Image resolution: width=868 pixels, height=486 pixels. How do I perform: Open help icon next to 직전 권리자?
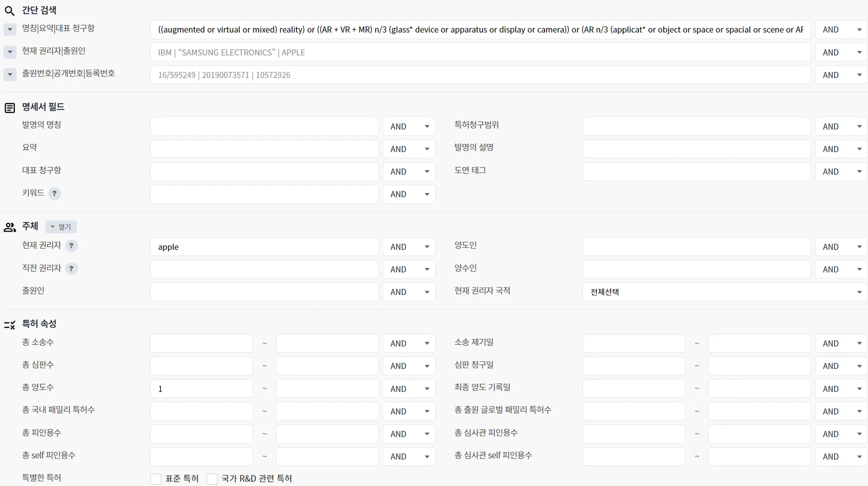pyautogui.click(x=71, y=269)
